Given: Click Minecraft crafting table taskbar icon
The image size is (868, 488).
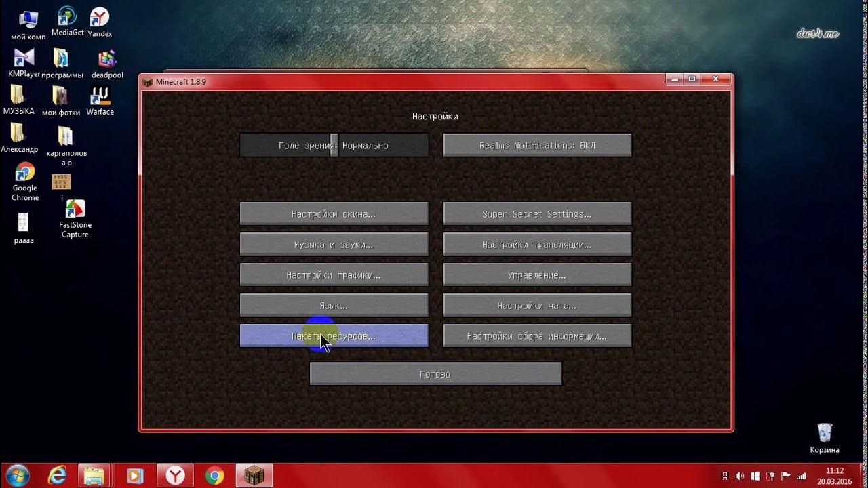Looking at the screenshot, I should pos(254,476).
